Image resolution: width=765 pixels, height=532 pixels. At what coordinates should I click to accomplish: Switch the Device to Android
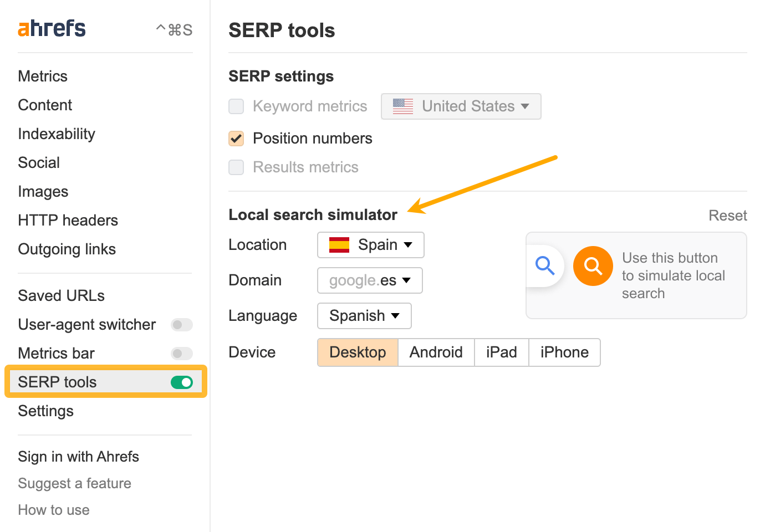click(436, 352)
